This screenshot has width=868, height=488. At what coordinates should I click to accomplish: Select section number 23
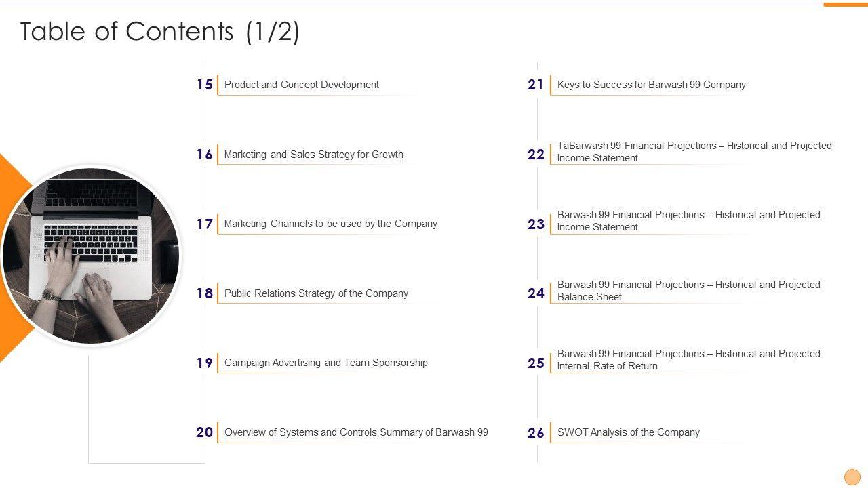click(x=536, y=224)
